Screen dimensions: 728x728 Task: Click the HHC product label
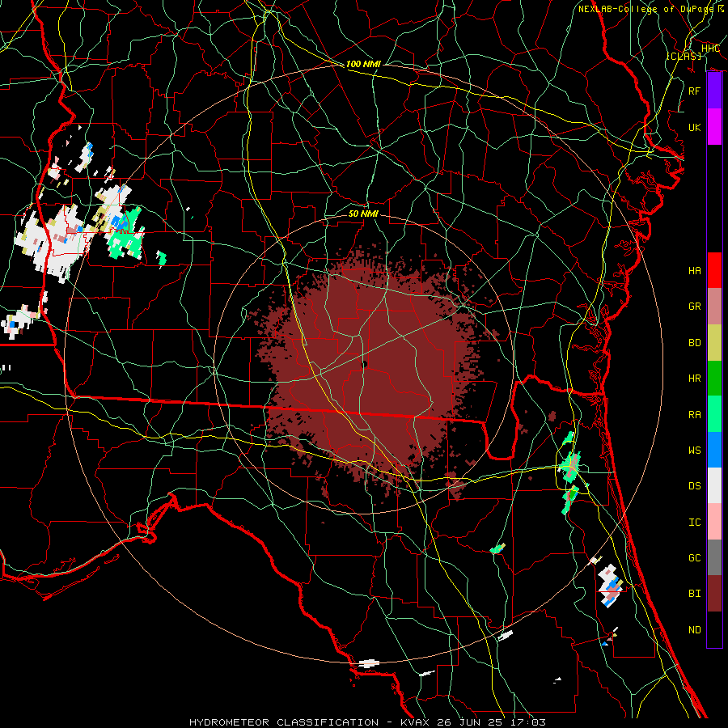coord(710,49)
